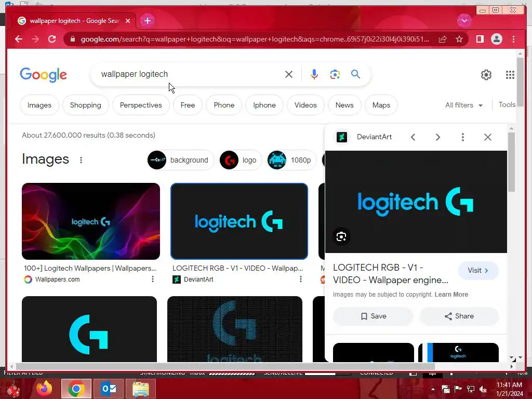The image size is (532, 399).
Task: Open the search Tools options
Action: click(x=507, y=105)
